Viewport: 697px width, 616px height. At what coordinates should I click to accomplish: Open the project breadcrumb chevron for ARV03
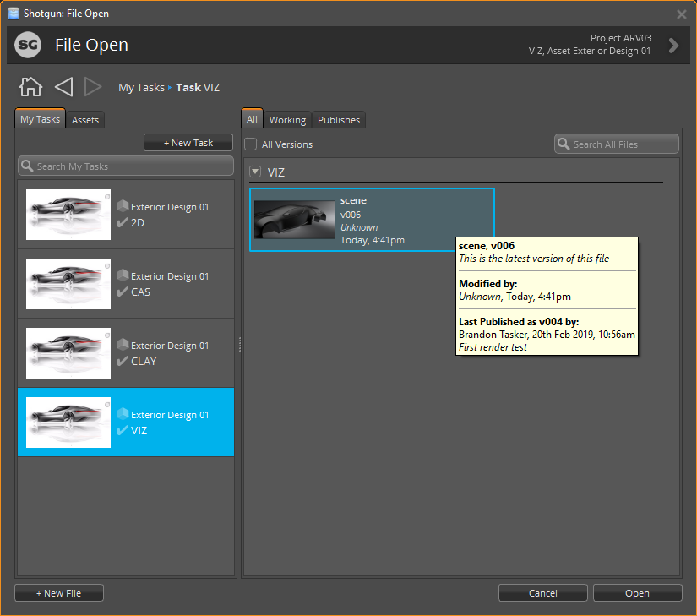pos(673,44)
